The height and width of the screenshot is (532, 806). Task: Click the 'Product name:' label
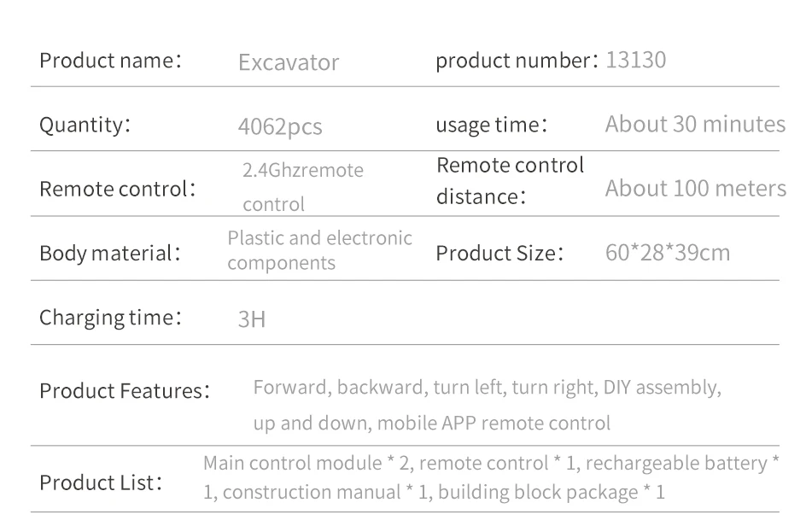coord(110,61)
